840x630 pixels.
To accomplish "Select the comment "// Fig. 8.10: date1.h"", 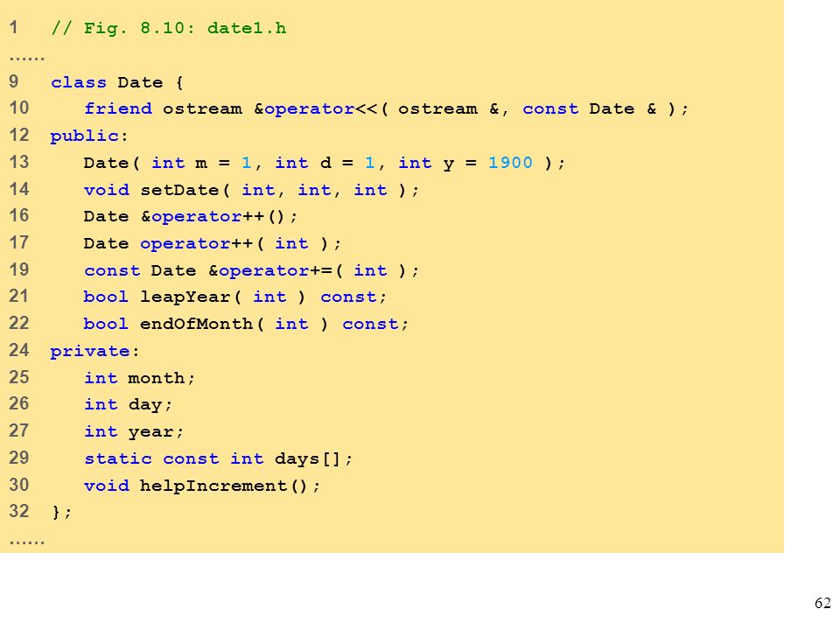I will click(169, 28).
